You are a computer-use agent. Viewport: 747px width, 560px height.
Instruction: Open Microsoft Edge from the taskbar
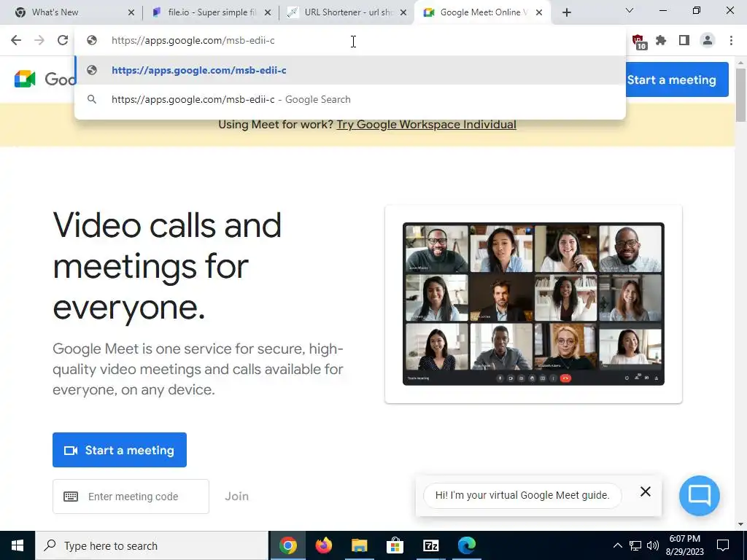(466, 545)
